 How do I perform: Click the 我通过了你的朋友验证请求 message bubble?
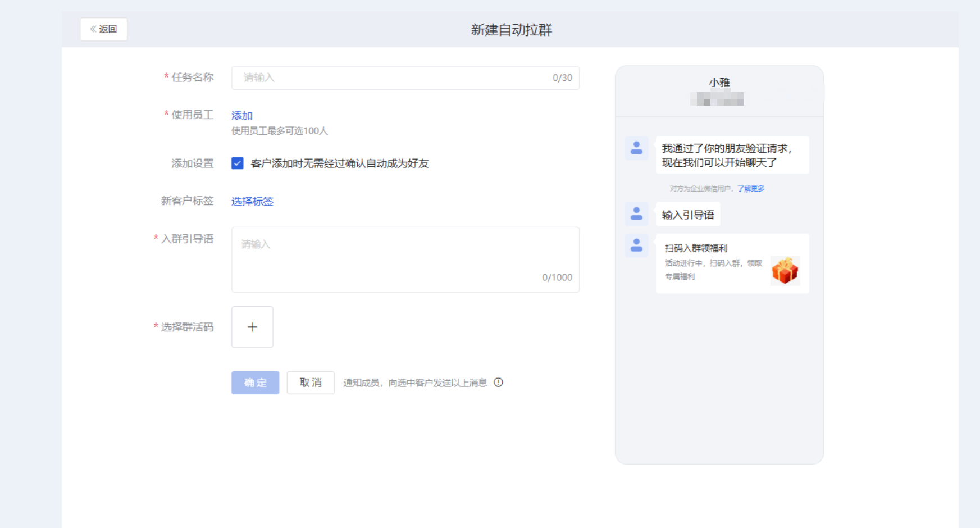pos(732,155)
